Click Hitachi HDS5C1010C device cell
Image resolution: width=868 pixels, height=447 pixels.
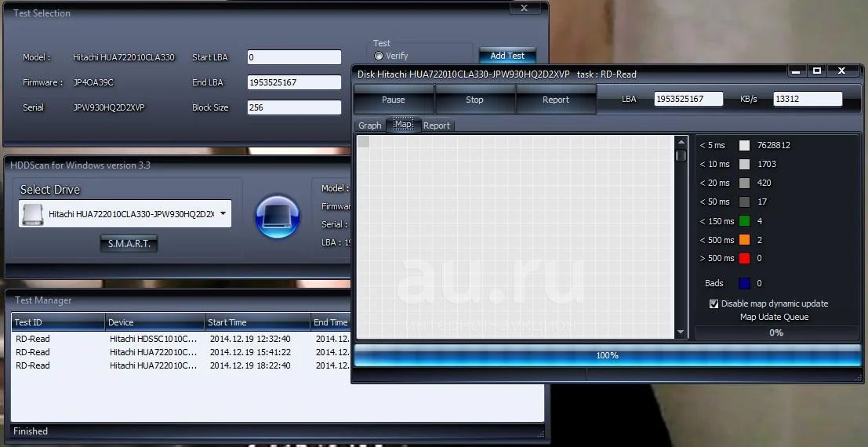pyautogui.click(x=153, y=339)
